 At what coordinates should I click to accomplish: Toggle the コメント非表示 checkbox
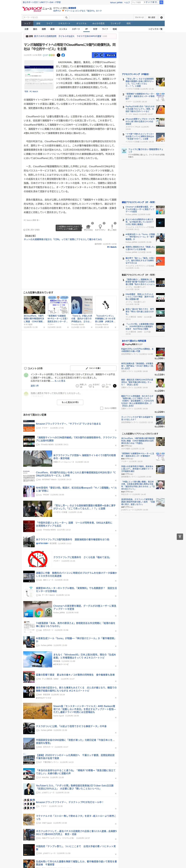[x=102, y=408]
